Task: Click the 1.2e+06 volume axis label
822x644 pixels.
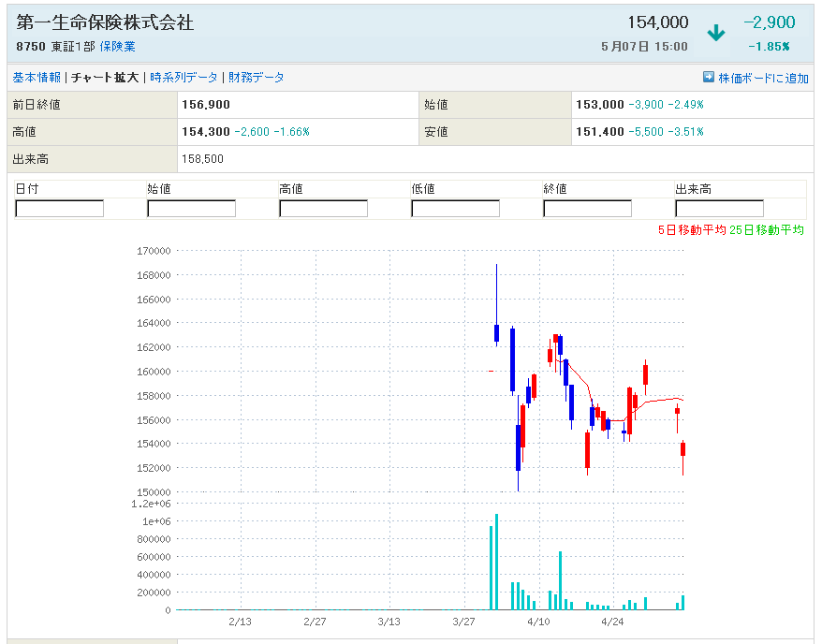Action: click(x=151, y=504)
